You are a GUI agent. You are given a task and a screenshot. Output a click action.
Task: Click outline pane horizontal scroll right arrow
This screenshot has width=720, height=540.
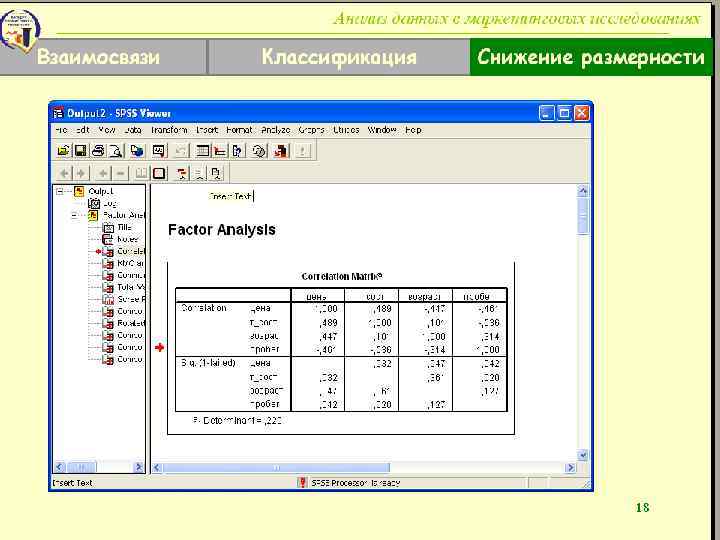[x=138, y=467]
